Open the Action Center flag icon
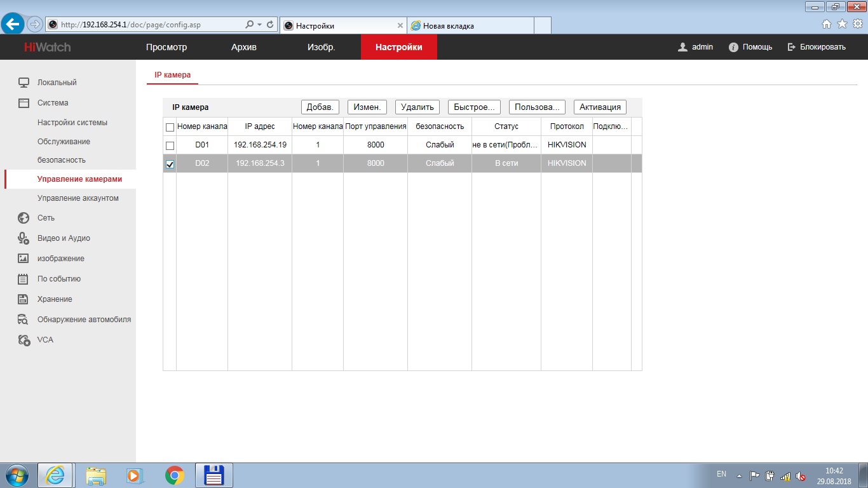The height and width of the screenshot is (488, 868). [x=755, y=476]
